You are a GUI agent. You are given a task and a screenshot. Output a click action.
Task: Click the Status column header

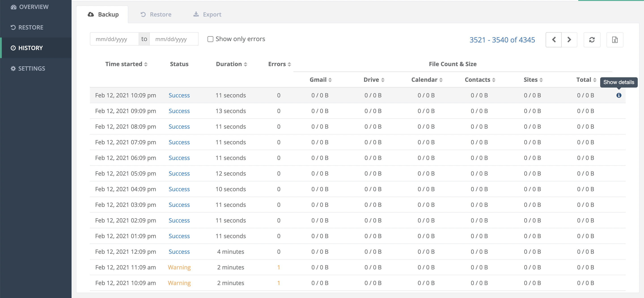(x=179, y=64)
